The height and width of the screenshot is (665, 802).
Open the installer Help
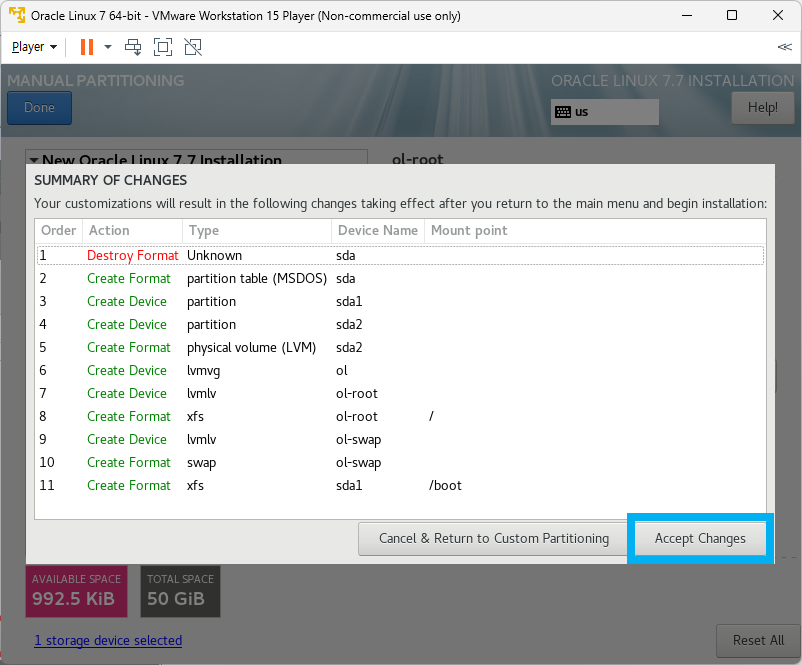point(763,108)
